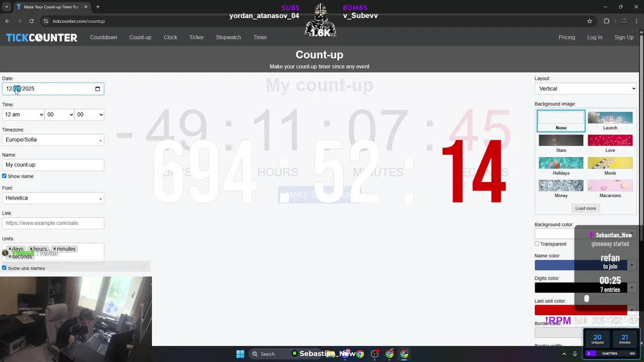The width and height of the screenshot is (644, 362).
Task: Open the browser extensions puzzle icon
Action: (x=606, y=21)
